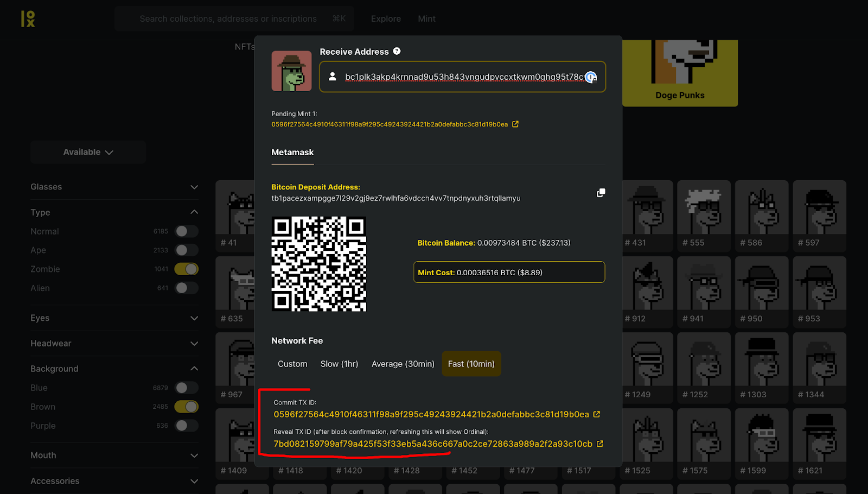The image size is (868, 494).
Task: Open Doge Punk #1344 card
Action: (820, 368)
